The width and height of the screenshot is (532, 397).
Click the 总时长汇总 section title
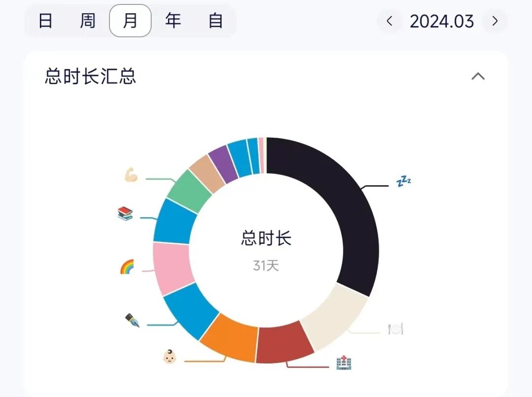(90, 76)
